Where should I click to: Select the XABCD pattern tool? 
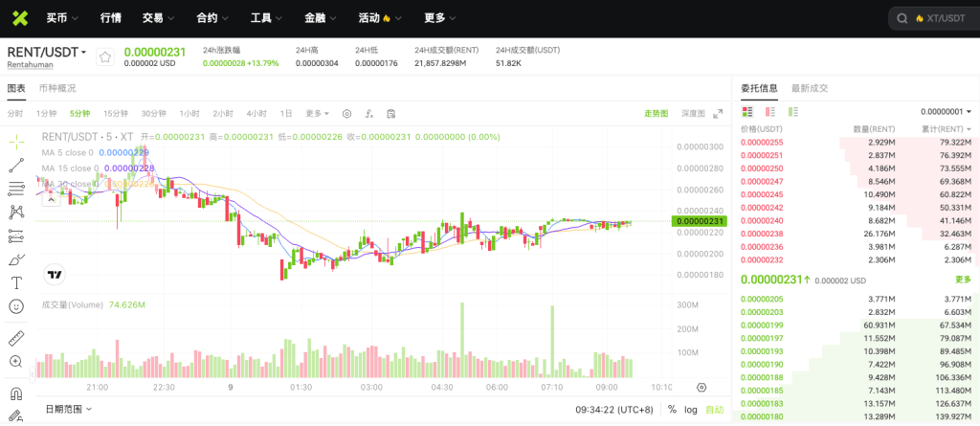[17, 213]
